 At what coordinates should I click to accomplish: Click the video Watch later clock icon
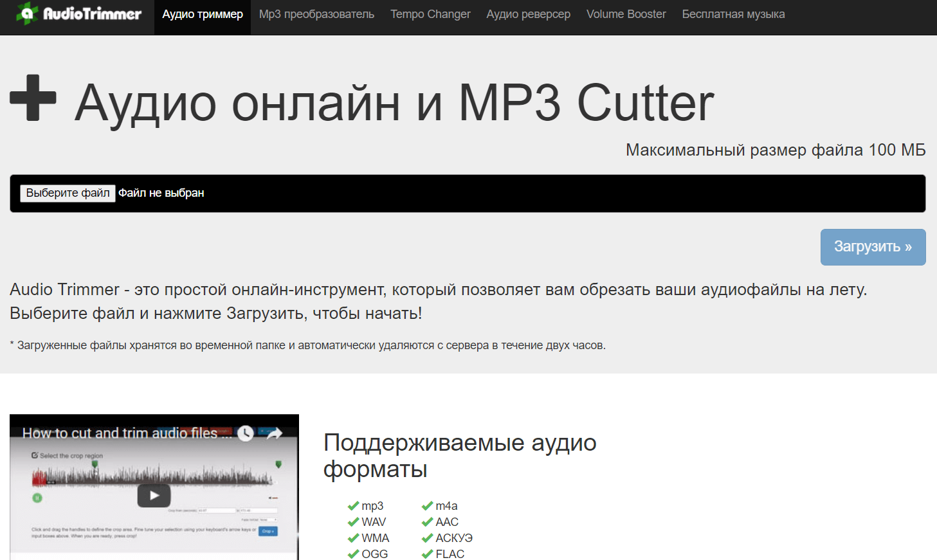[x=246, y=433]
